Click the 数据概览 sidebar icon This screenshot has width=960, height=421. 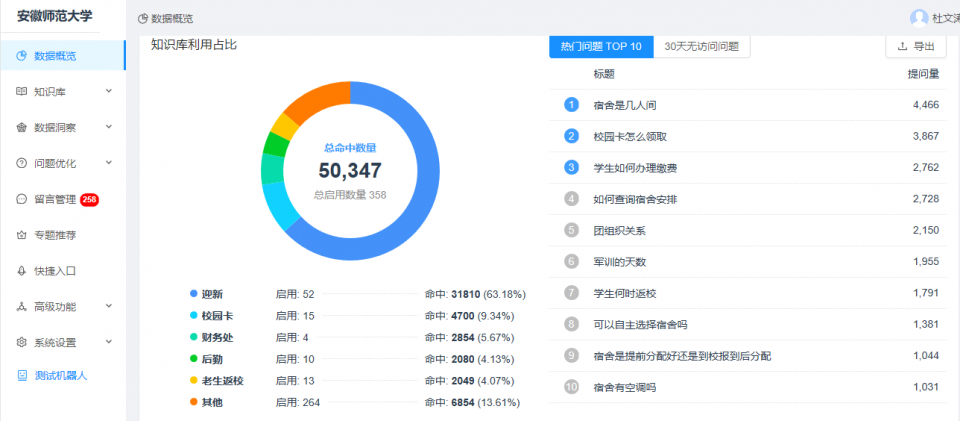pyautogui.click(x=22, y=56)
